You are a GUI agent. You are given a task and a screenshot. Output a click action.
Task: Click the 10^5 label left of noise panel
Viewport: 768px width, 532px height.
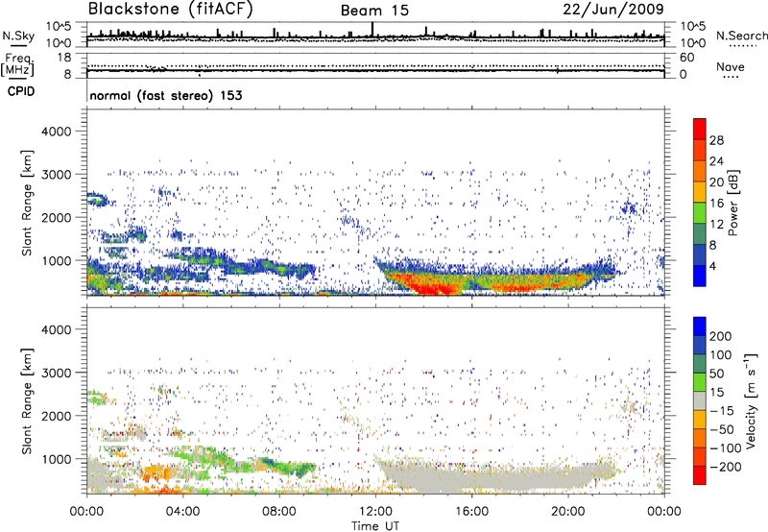click(x=59, y=26)
